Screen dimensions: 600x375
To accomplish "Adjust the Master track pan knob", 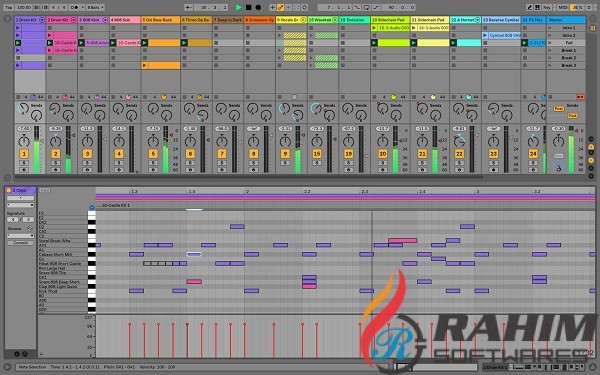I will pyautogui.click(x=559, y=141).
